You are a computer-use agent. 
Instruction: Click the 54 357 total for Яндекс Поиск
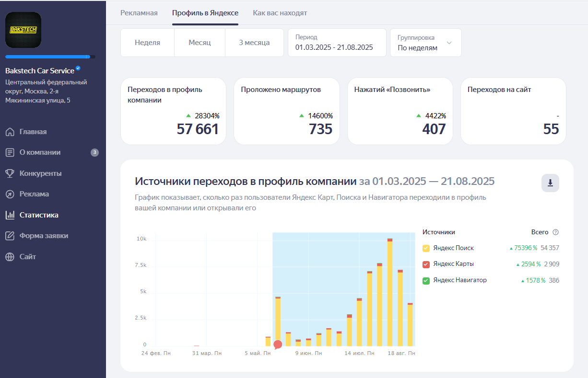coord(550,248)
